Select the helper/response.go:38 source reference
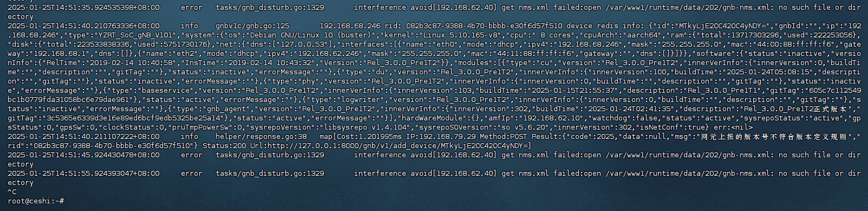 (x=261, y=136)
